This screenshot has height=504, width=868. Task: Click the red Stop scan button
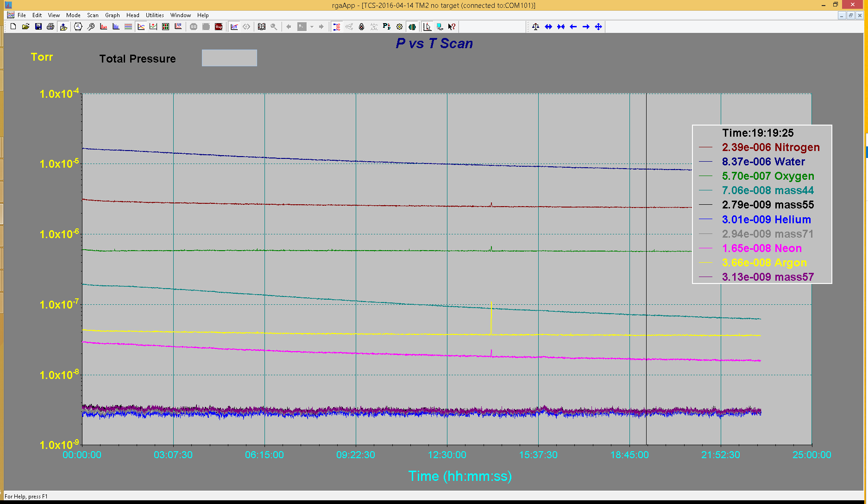tap(219, 27)
